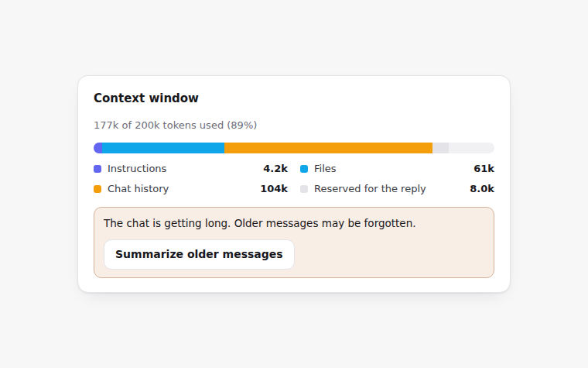The height and width of the screenshot is (368, 588).
Task: Click the 61k files token value
Action: pyautogui.click(x=484, y=169)
